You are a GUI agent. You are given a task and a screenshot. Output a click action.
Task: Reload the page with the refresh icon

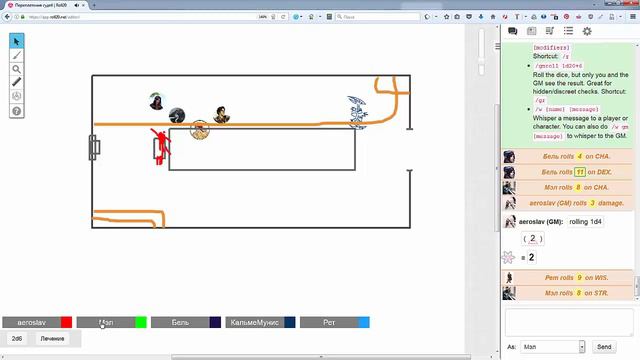coord(283,17)
